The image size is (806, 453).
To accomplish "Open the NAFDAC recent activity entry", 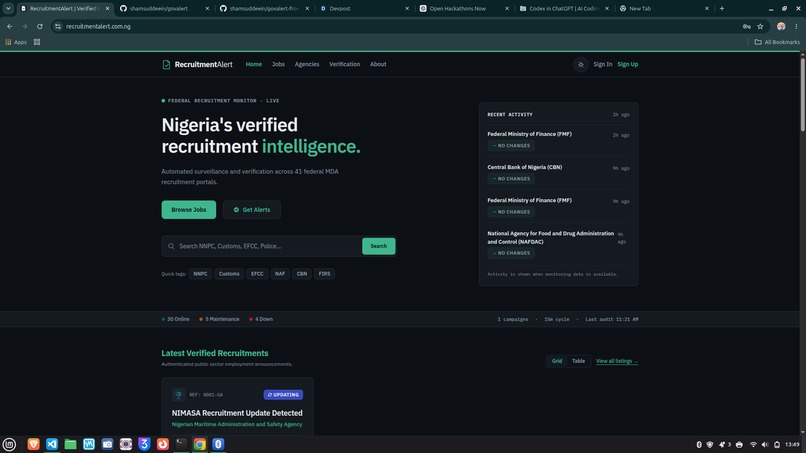I will tap(558, 244).
